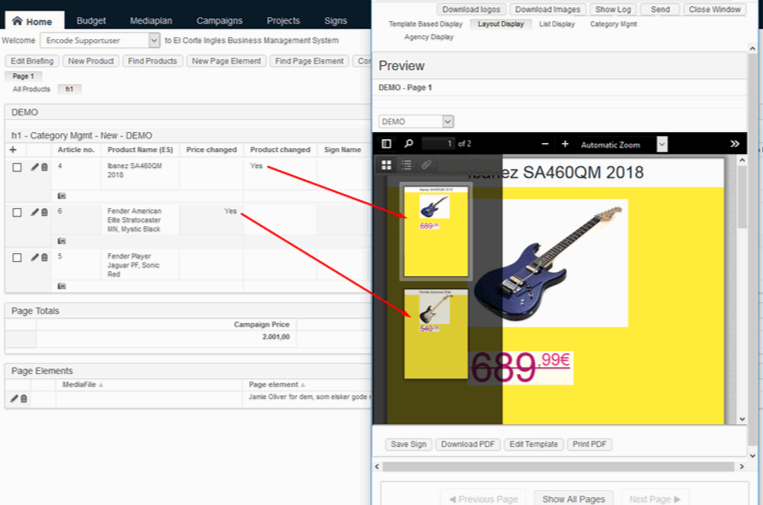Show document outline in PDF sidebar
Image resolution: width=763 pixels, height=505 pixels.
pyautogui.click(x=406, y=165)
